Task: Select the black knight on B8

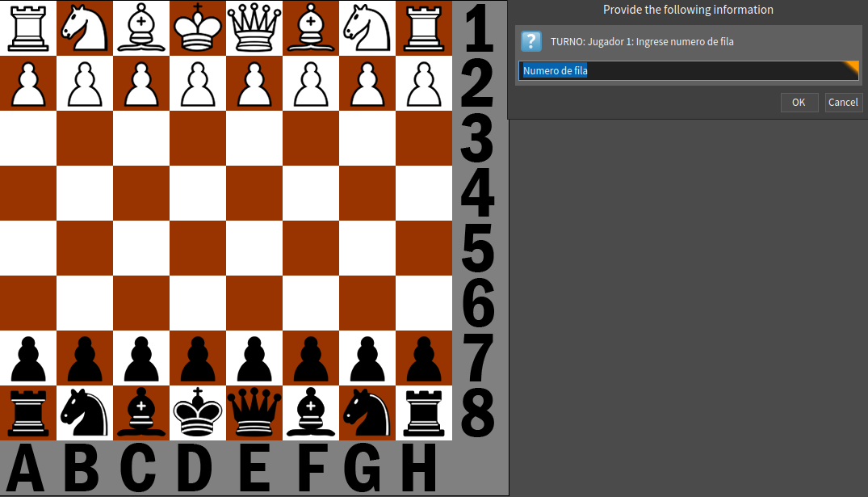Action: [x=85, y=412]
